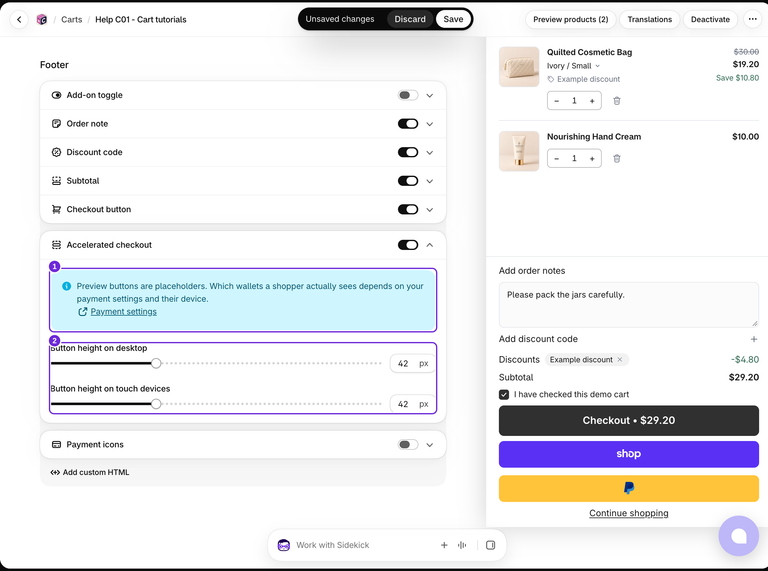Collapse the Accelerated checkout section
The image size is (768, 571).
430,245
